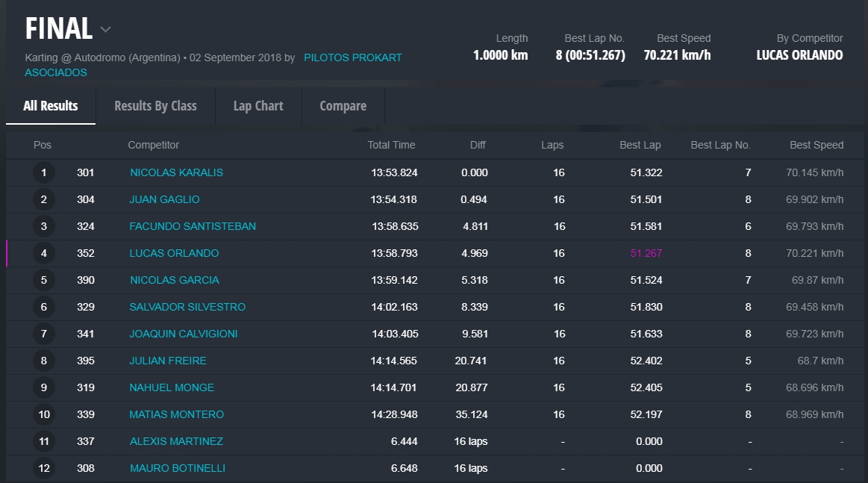Click the Best Lap column header

[x=640, y=145]
